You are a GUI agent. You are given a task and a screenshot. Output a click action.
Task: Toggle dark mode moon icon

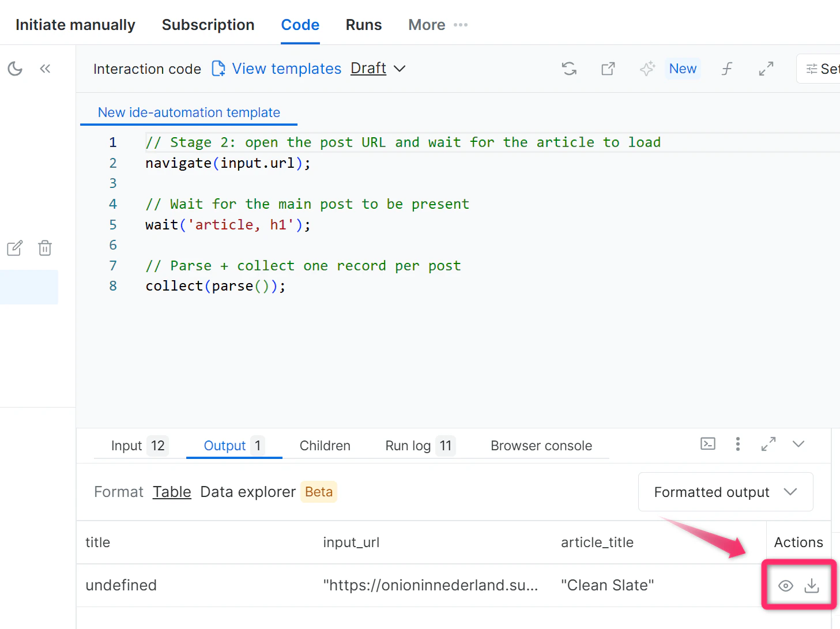15,69
